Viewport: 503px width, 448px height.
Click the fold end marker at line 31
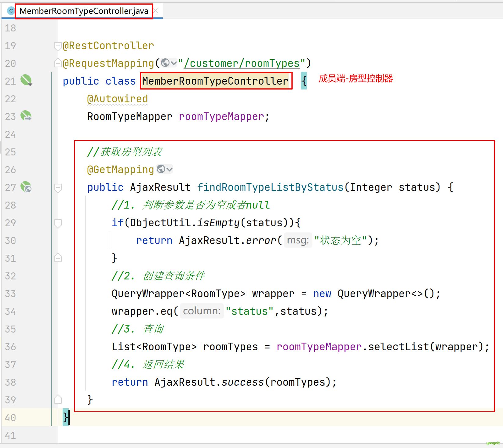pos(58,258)
